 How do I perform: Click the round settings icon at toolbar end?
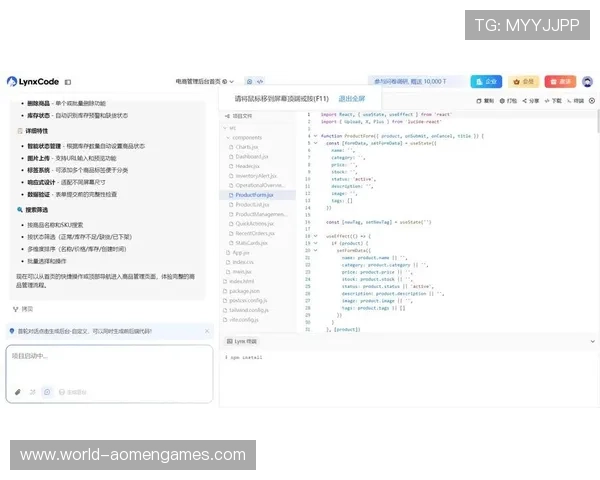(x=592, y=101)
